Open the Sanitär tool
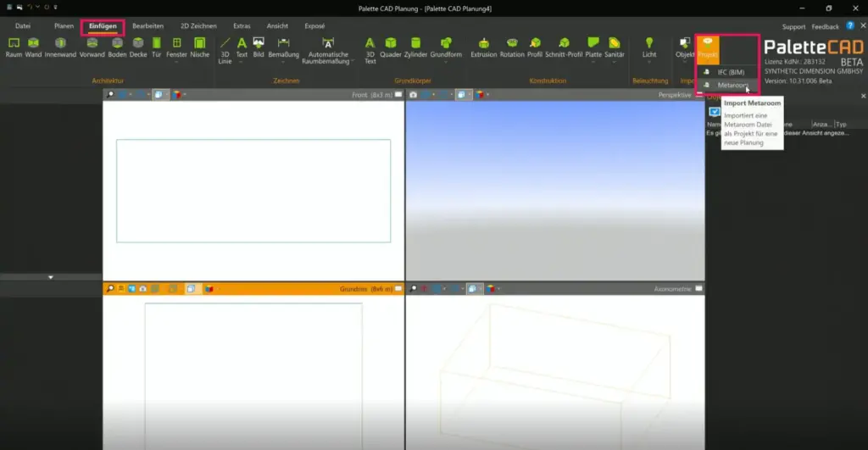The height and width of the screenshot is (450, 868). point(615,47)
